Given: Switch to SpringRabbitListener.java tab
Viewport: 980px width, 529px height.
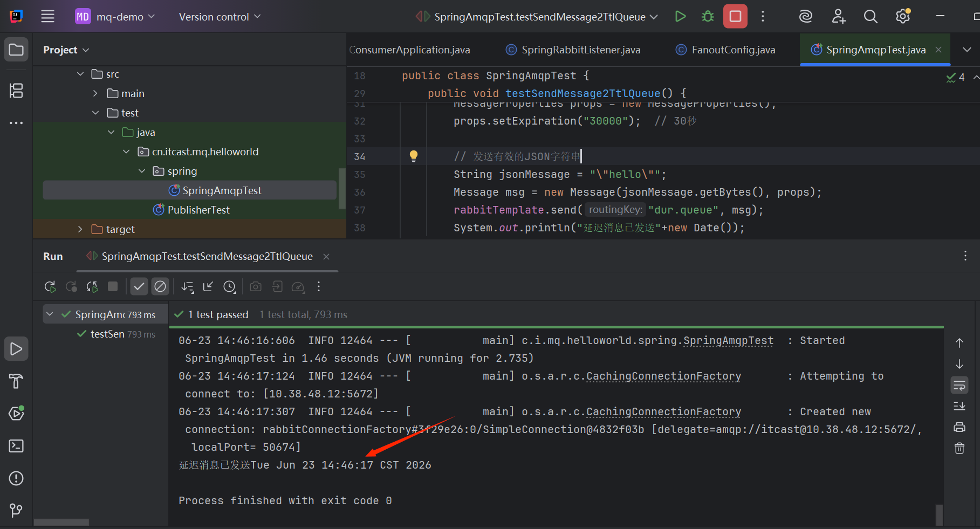Looking at the screenshot, I should coord(573,50).
